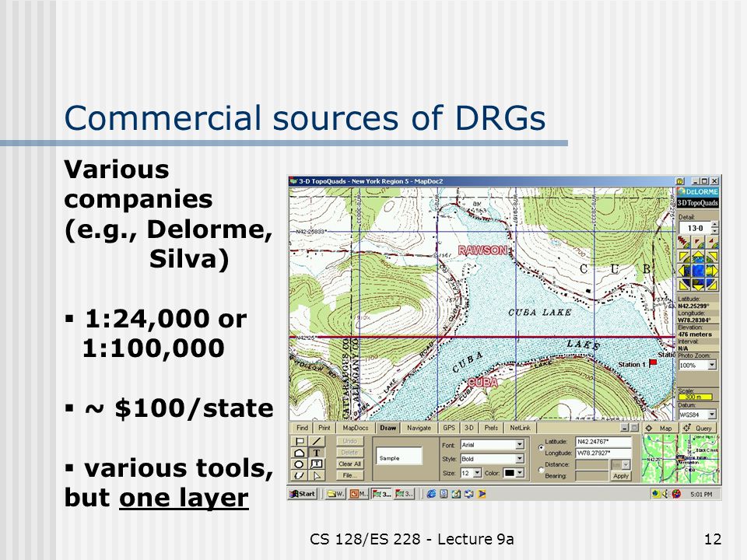Click the Show Desktop quick launch icon
The image size is (747, 560).
(457, 494)
